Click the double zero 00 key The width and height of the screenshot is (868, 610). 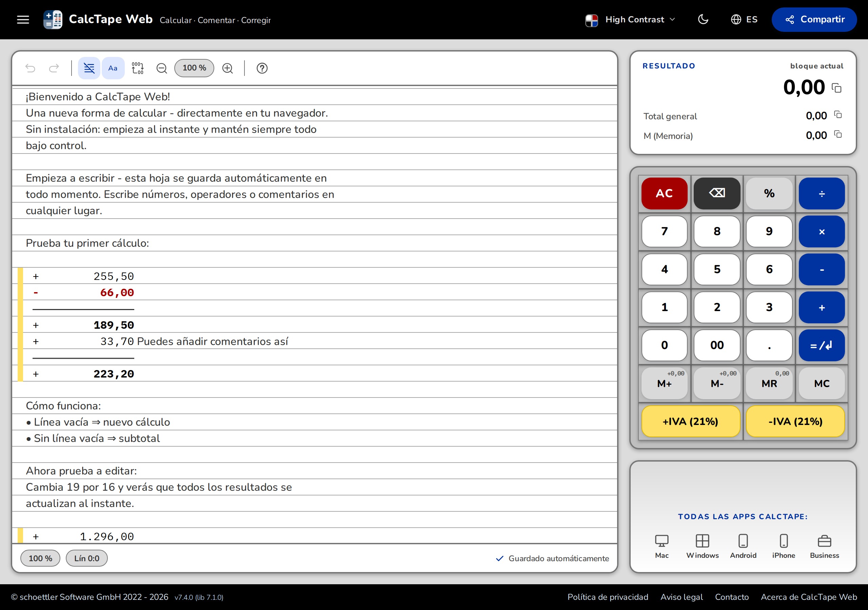[717, 345]
